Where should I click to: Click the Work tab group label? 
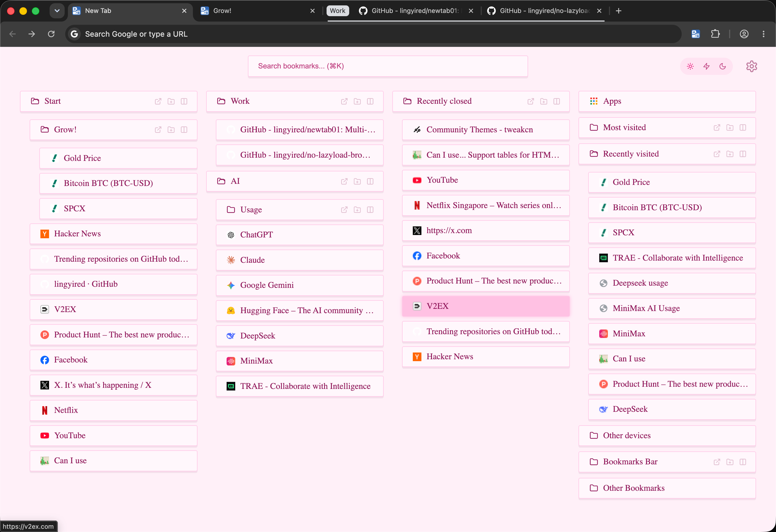[x=338, y=11]
